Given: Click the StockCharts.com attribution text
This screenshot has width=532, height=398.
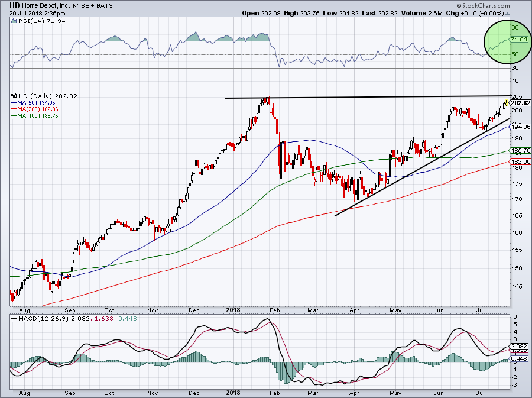Looking at the screenshot, I should click(x=483, y=5).
